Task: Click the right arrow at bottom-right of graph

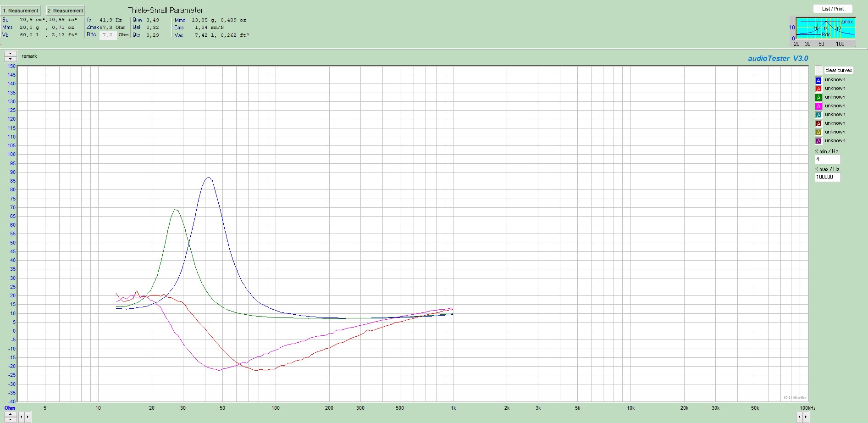Action: (x=806, y=417)
